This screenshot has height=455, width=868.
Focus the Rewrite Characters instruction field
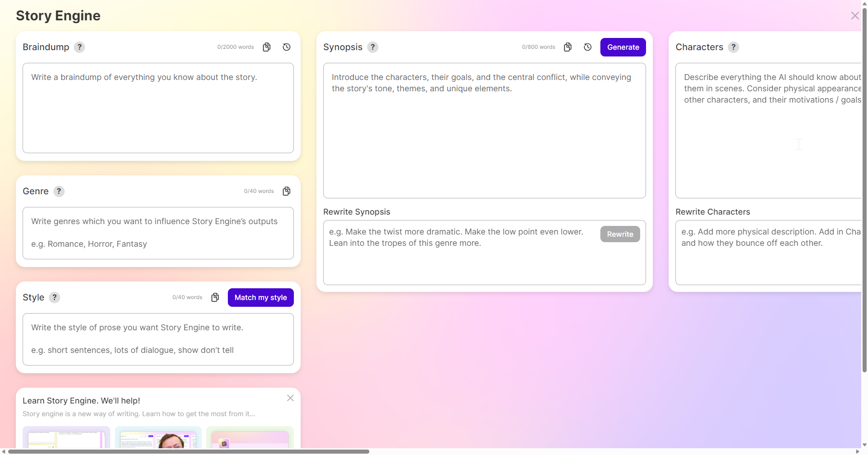coord(769,253)
